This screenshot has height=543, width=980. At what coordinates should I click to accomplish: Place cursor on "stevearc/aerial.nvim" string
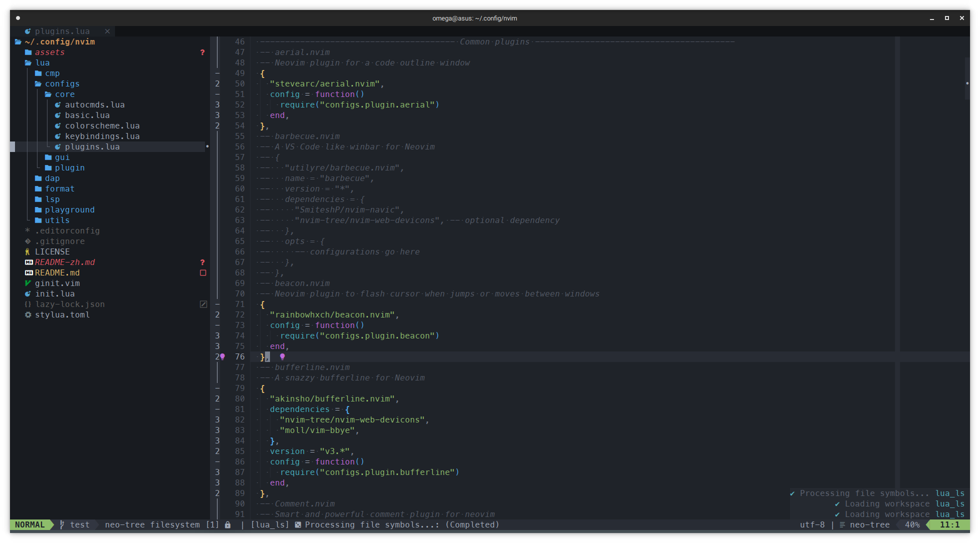tap(325, 84)
